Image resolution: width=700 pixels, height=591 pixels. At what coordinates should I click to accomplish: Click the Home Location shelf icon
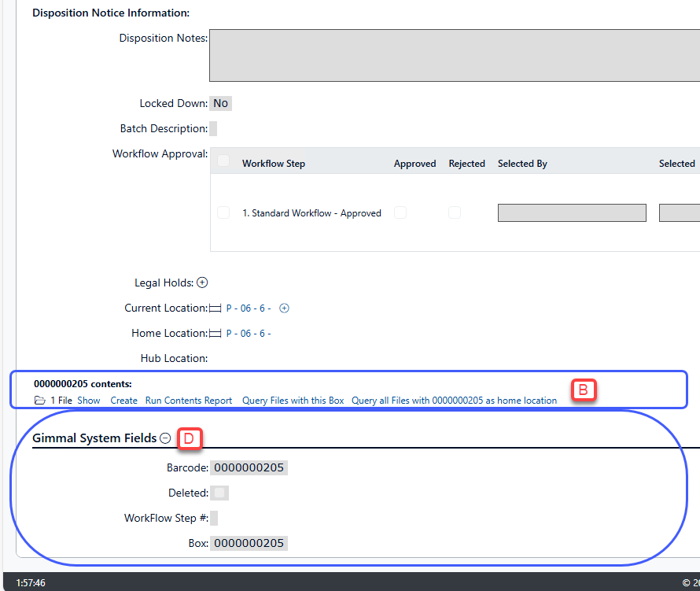pos(215,334)
